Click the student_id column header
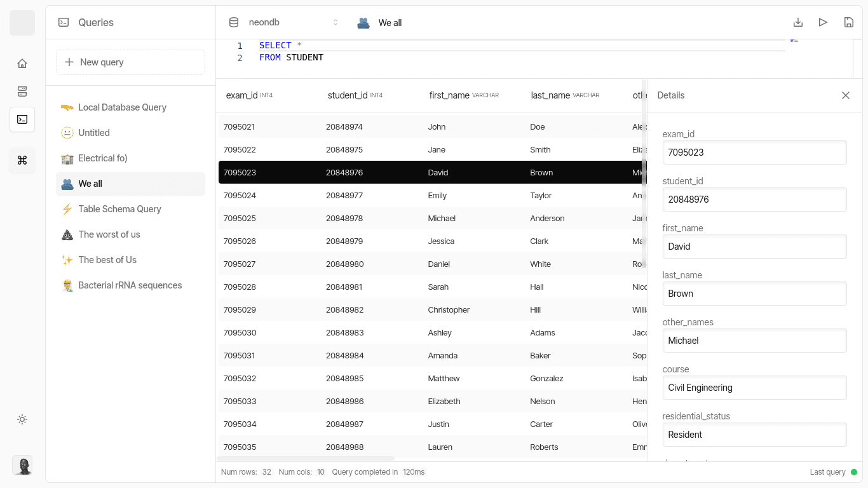Screen dimensions: 868x488 pyautogui.click(x=355, y=95)
